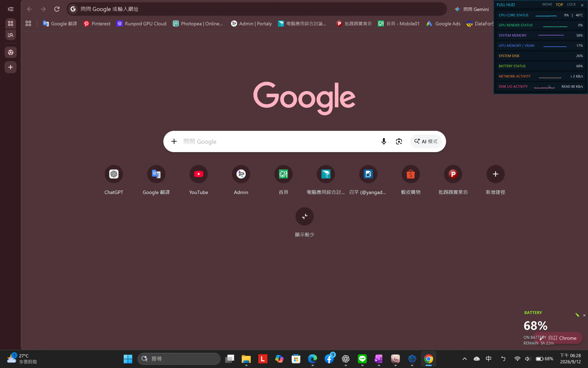Open Google Ads bookmark
The image size is (588, 368).
click(x=443, y=24)
